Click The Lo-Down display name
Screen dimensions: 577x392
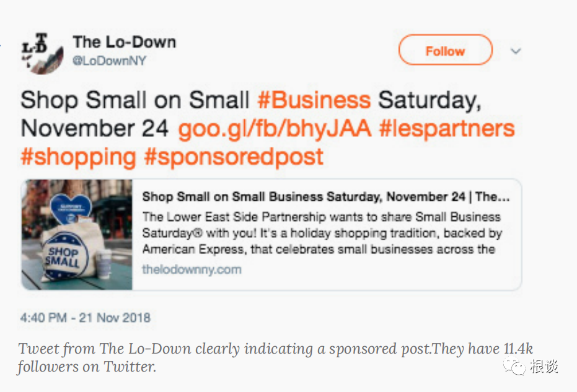[124, 41]
